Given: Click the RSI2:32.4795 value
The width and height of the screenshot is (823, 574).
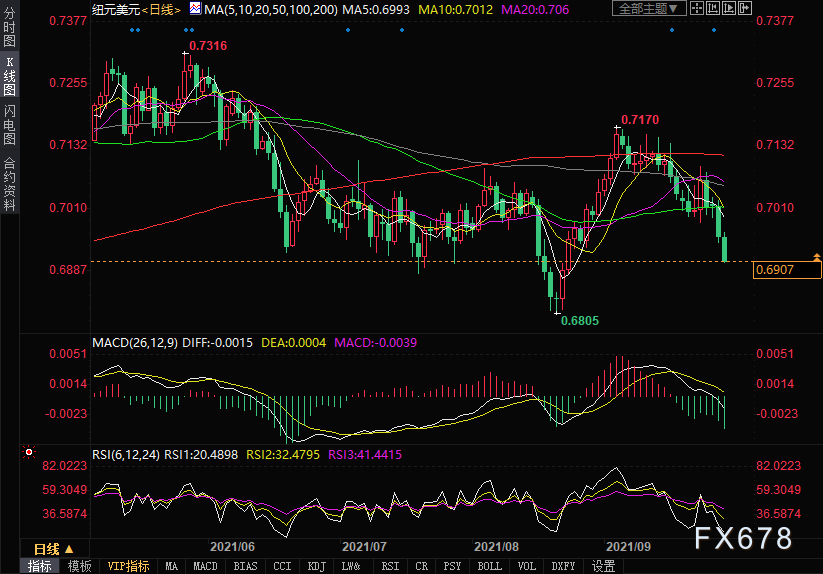Looking at the screenshot, I should (283, 454).
